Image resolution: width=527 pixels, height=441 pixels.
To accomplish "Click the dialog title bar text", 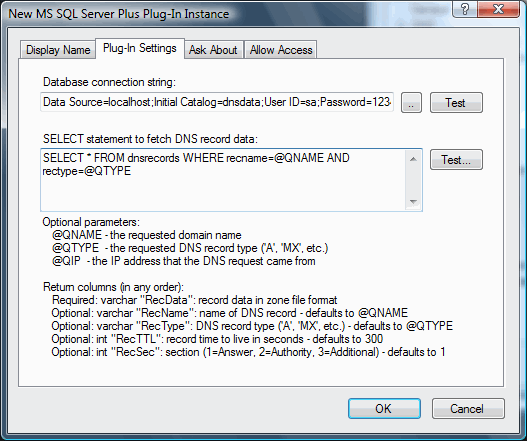I will 119,14.
